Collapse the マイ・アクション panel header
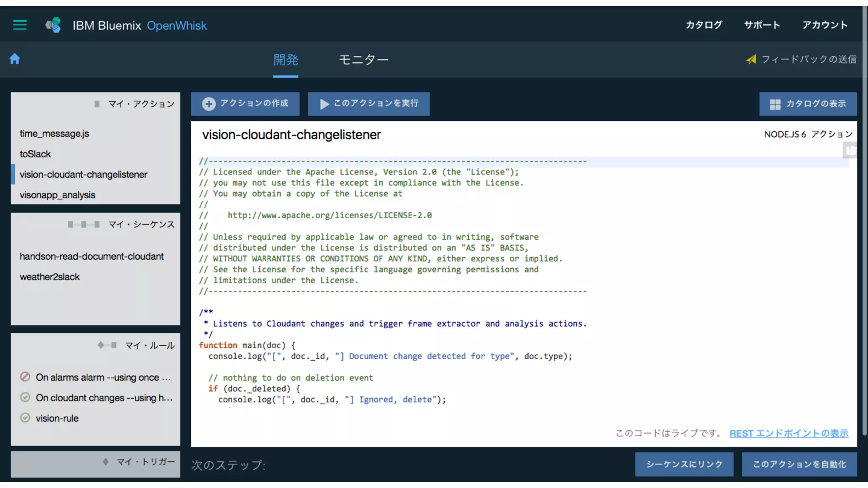 [141, 104]
